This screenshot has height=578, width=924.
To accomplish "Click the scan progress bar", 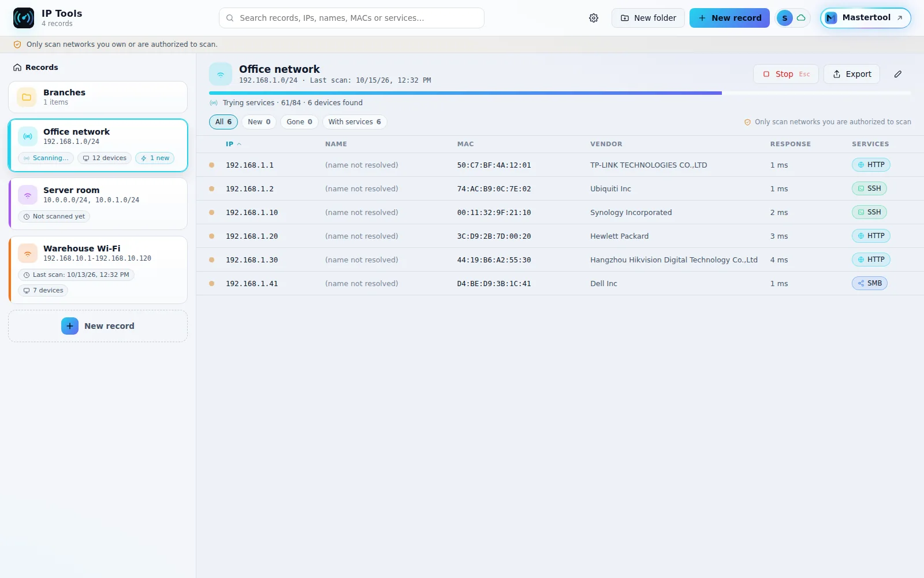I will pyautogui.click(x=560, y=92).
